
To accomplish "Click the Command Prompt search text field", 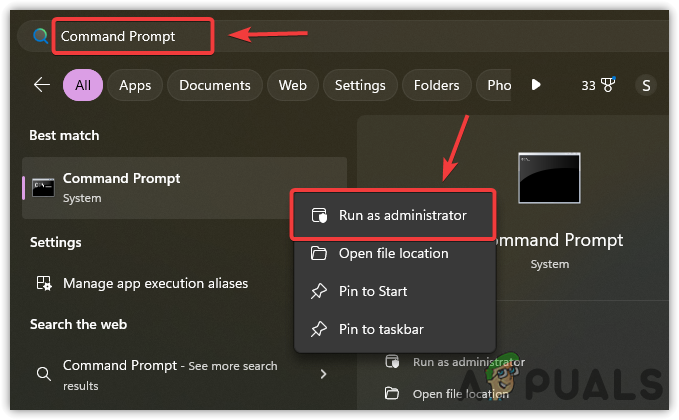I will click(x=130, y=36).
